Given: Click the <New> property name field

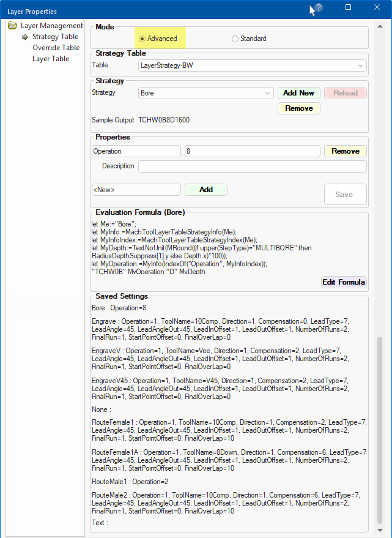Looking at the screenshot, I should [136, 190].
